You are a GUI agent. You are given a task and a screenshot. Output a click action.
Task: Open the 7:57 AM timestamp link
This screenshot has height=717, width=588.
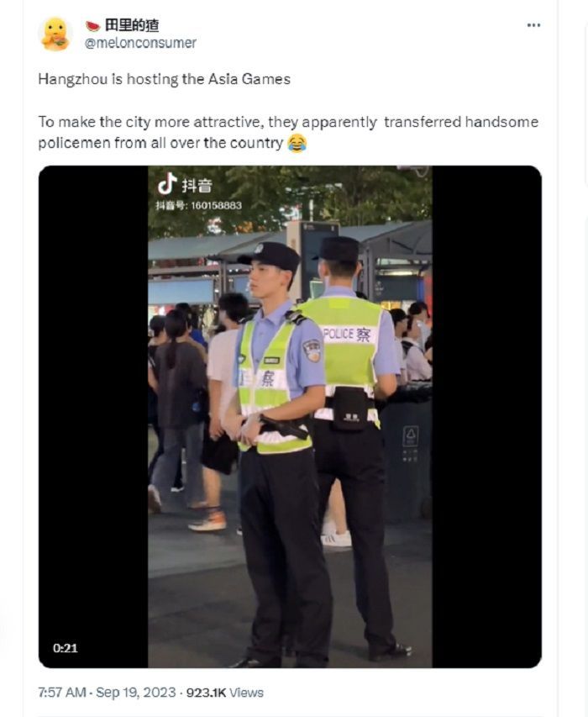pyautogui.click(x=62, y=693)
